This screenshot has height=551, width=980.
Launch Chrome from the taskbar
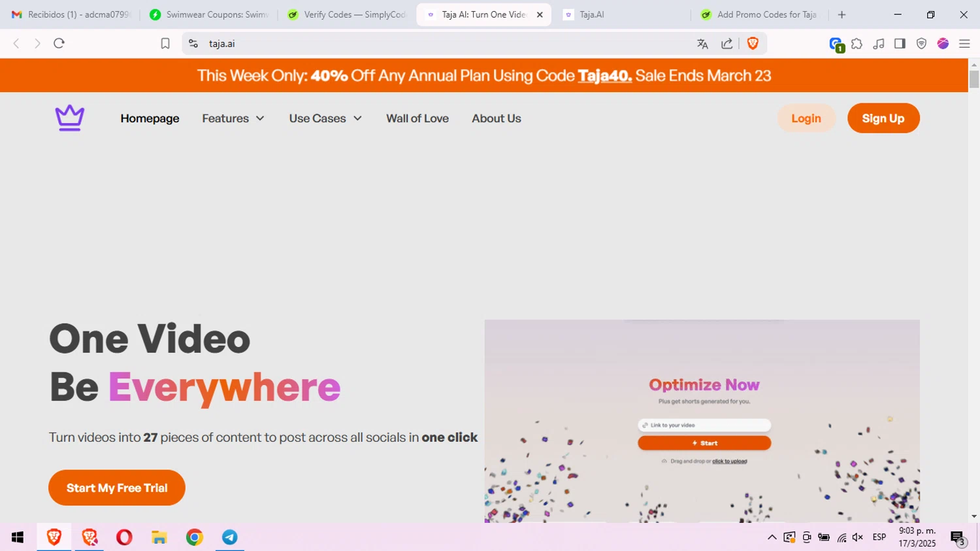pyautogui.click(x=195, y=537)
